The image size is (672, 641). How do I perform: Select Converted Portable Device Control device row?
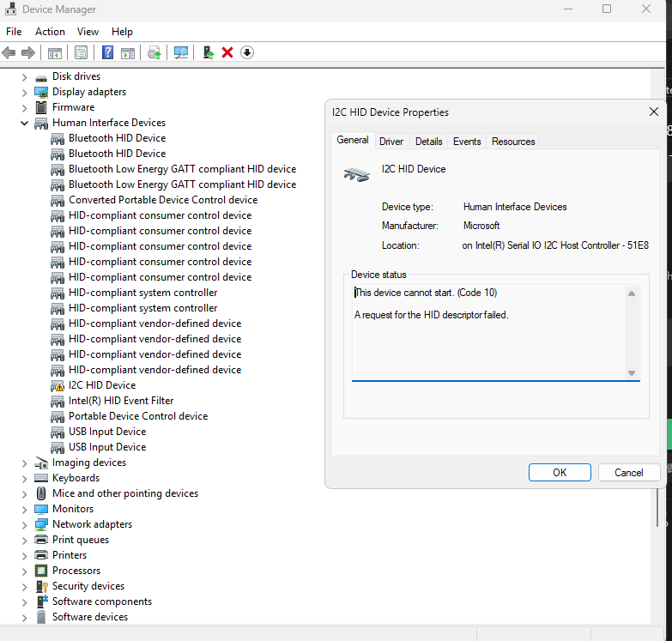(x=163, y=200)
